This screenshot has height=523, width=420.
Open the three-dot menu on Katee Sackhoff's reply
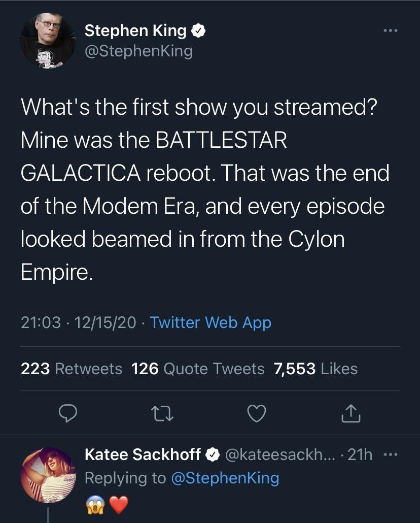(391, 455)
